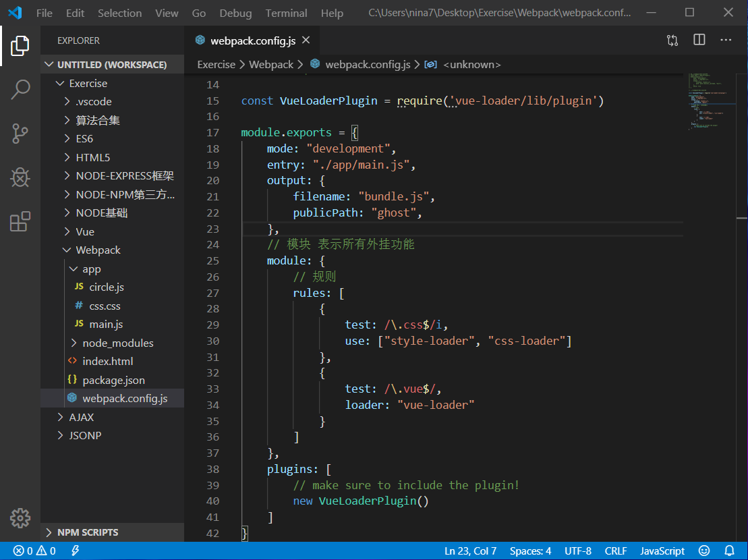Image resolution: width=748 pixels, height=560 pixels.
Task: Expand the .vscode folder
Action: tap(112, 102)
